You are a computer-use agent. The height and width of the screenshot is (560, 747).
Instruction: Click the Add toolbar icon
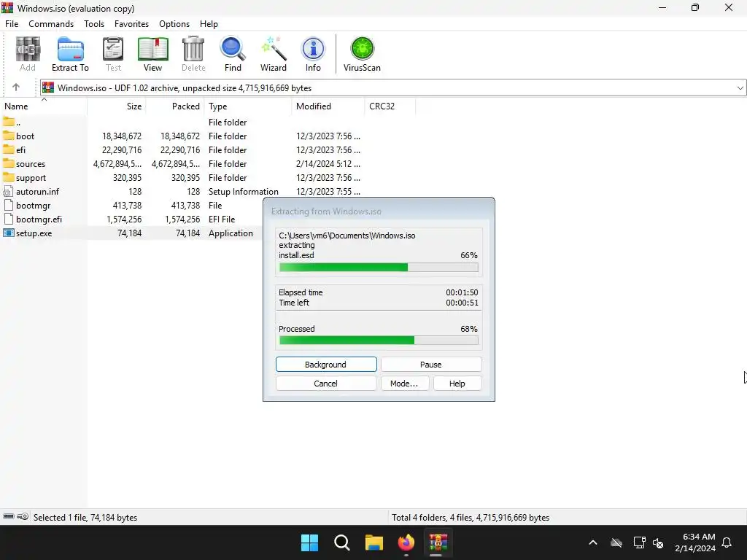[28, 54]
